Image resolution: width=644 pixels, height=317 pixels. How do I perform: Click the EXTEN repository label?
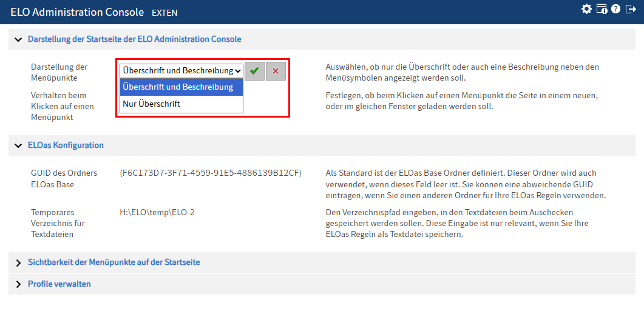(x=164, y=13)
